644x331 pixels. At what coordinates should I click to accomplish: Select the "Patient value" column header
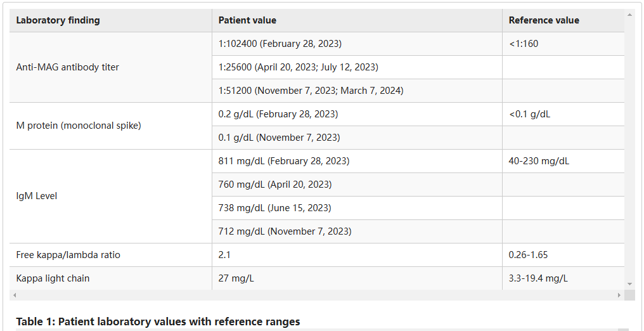[247, 20]
